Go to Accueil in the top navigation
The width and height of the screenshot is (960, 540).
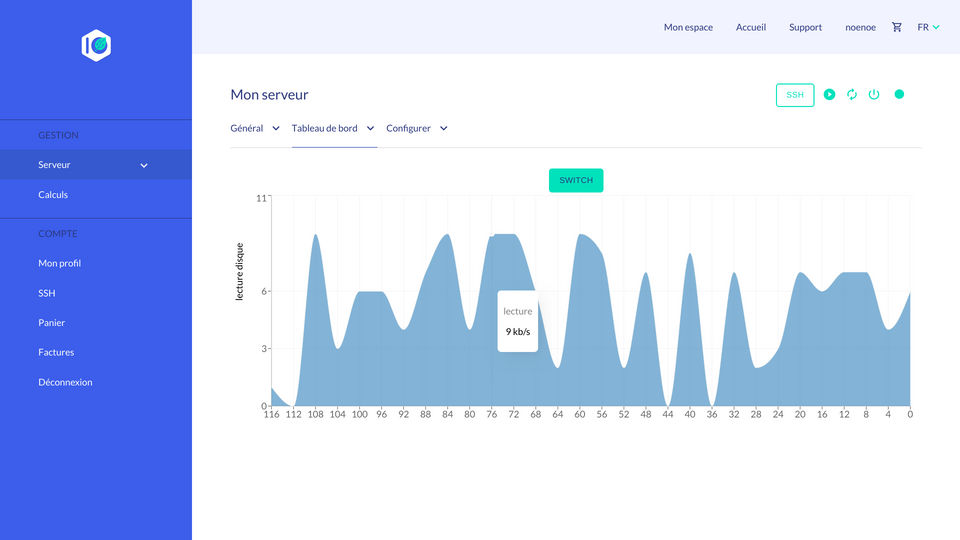(751, 27)
